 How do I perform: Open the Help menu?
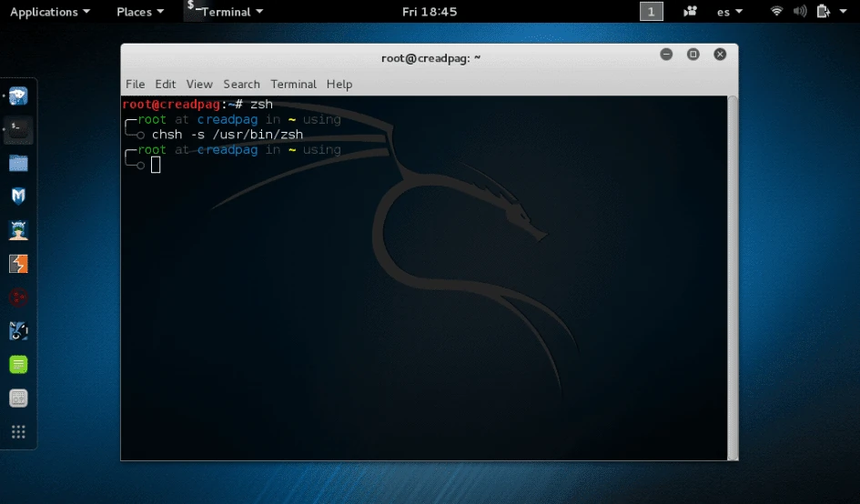pyautogui.click(x=339, y=84)
